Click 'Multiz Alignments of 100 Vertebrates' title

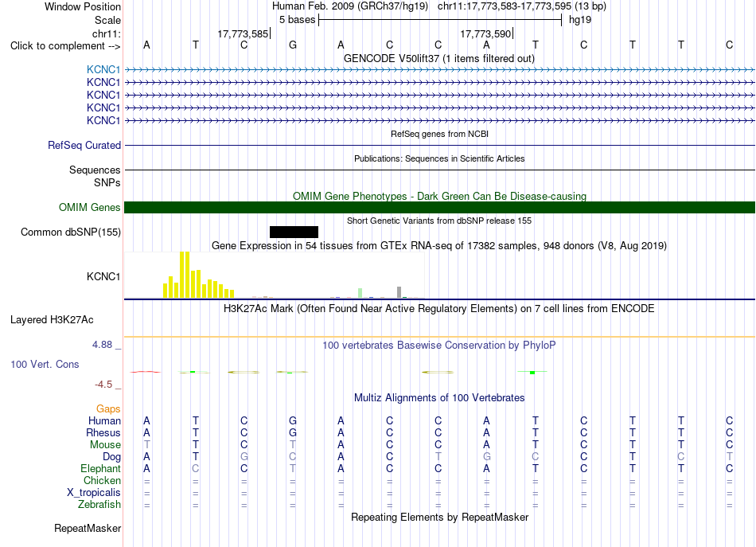[439, 397]
